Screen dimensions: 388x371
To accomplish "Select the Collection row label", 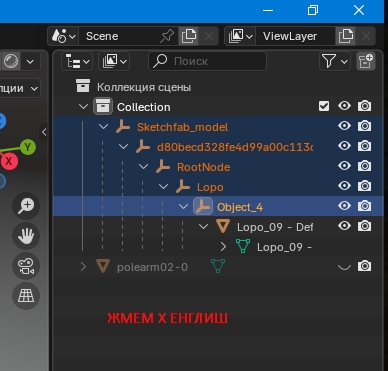I will coord(144,107).
